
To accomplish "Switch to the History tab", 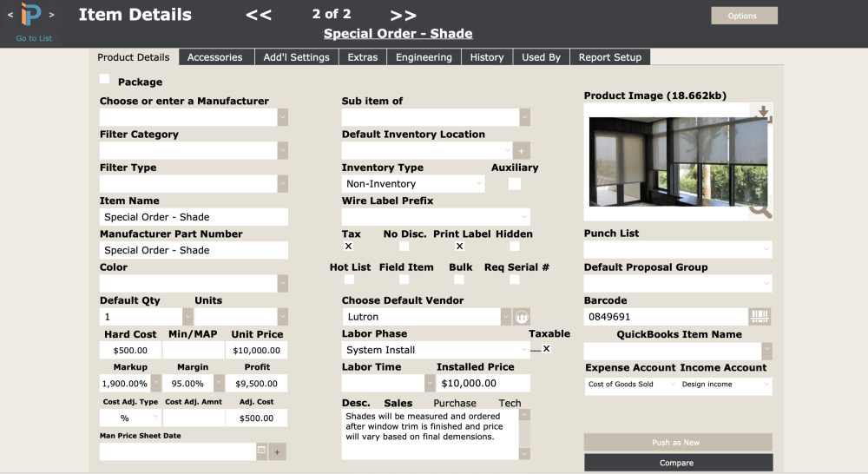I will [487, 57].
